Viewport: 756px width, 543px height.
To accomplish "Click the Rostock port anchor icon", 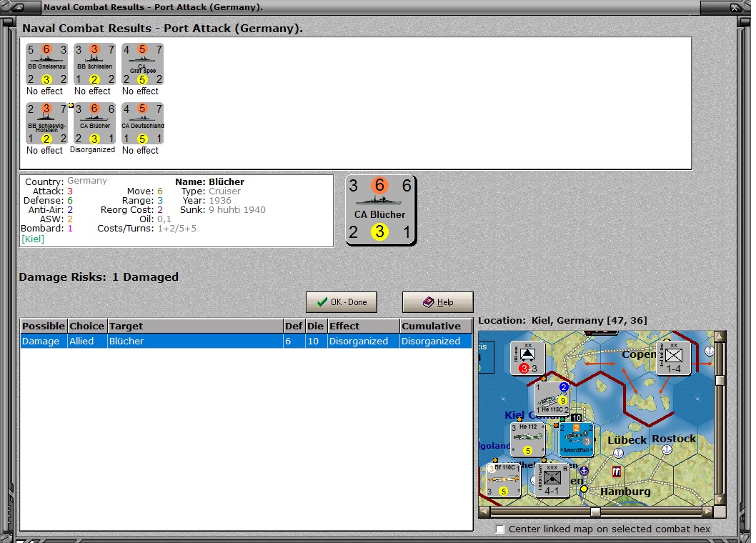I will click(x=667, y=449).
